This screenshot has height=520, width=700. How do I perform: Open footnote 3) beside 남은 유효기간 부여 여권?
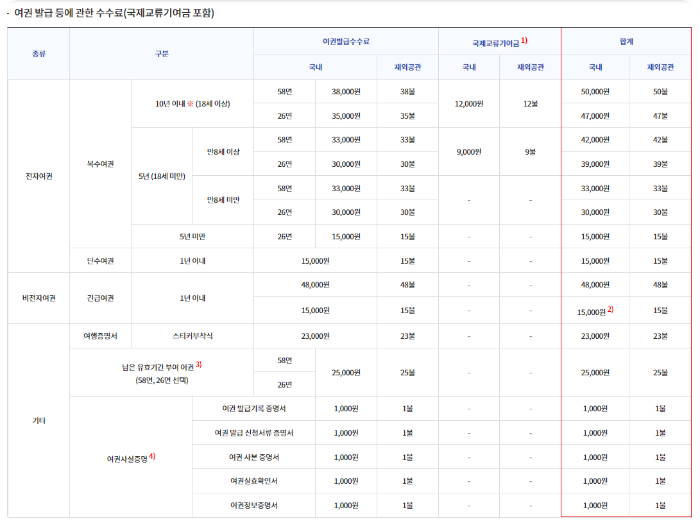[x=199, y=365]
